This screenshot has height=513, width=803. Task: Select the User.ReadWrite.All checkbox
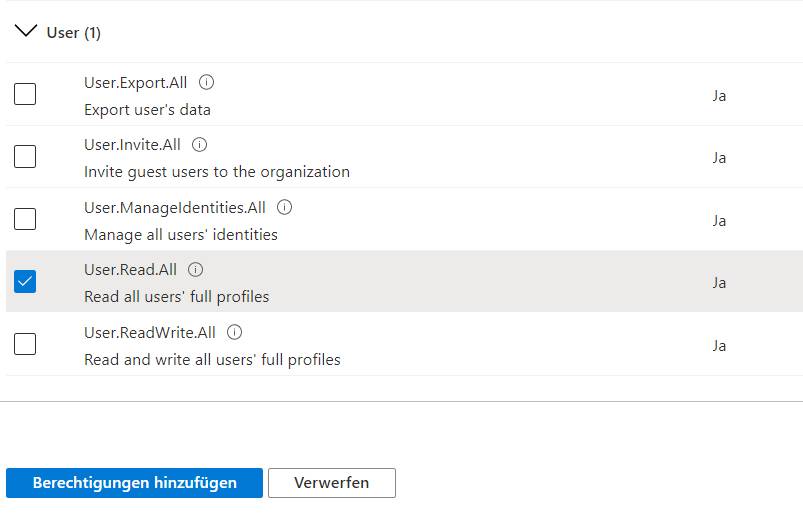(25, 344)
